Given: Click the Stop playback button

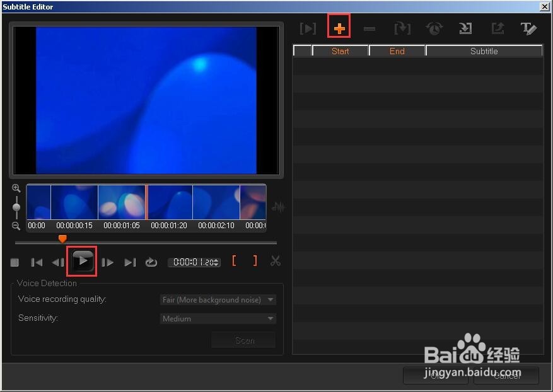Looking at the screenshot, I should [x=15, y=262].
